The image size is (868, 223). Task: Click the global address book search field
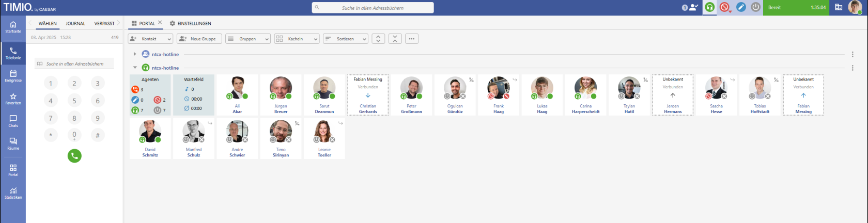[x=373, y=8]
